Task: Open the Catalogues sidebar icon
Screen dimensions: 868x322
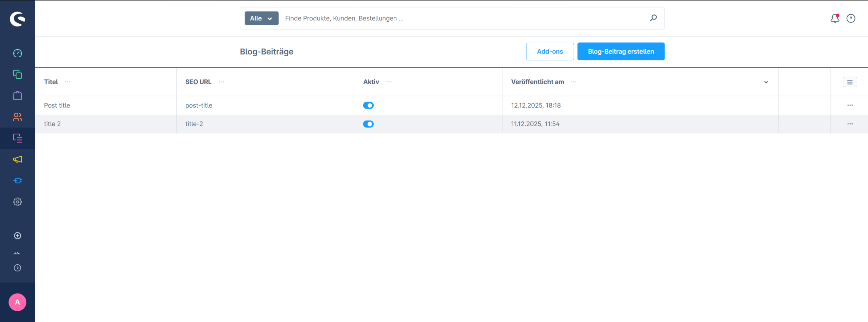Action: click(17, 74)
